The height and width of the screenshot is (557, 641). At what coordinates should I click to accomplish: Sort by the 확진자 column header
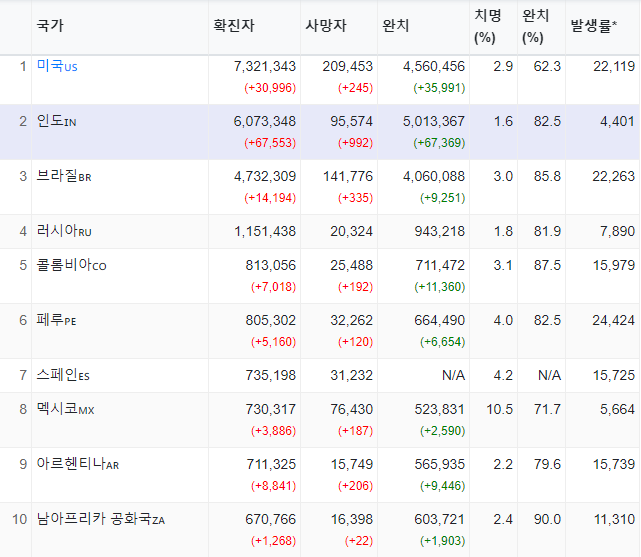click(234, 26)
